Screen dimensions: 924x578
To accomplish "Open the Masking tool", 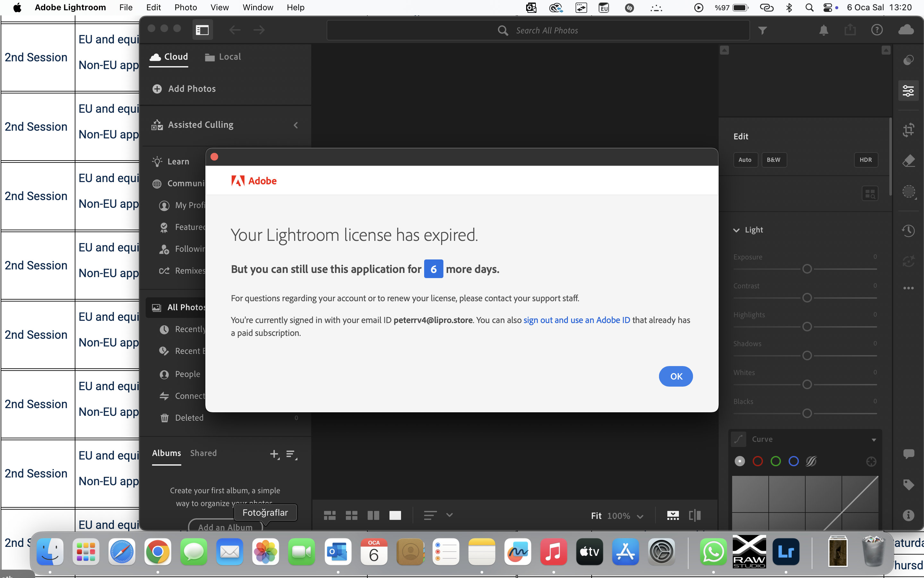I will tap(909, 192).
